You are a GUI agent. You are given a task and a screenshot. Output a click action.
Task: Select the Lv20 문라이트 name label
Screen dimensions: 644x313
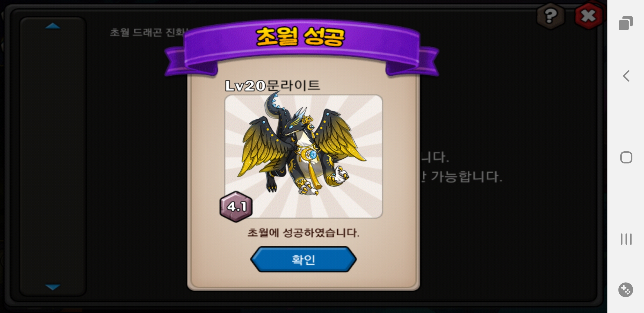pyautogui.click(x=273, y=85)
